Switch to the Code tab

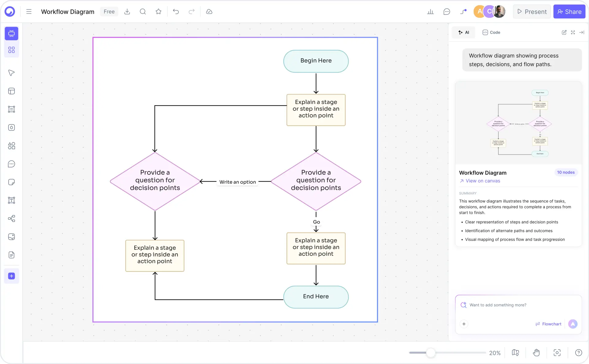tap(491, 32)
